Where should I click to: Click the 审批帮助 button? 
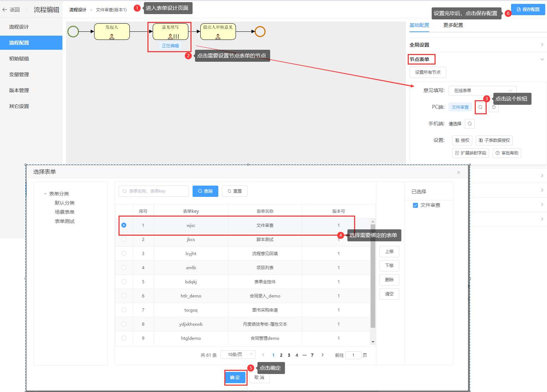pos(507,153)
